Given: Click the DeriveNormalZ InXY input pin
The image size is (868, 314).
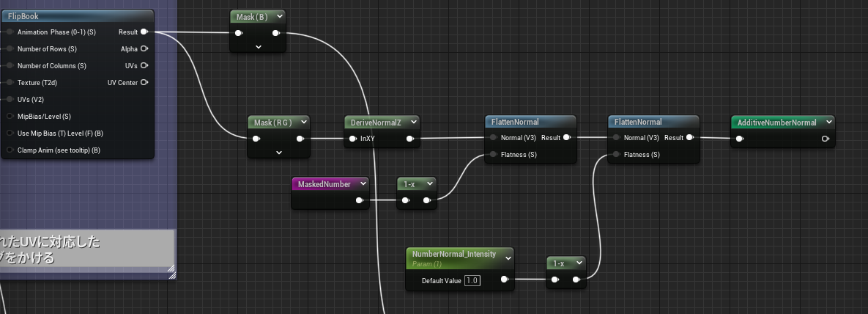Looking at the screenshot, I should (x=352, y=139).
